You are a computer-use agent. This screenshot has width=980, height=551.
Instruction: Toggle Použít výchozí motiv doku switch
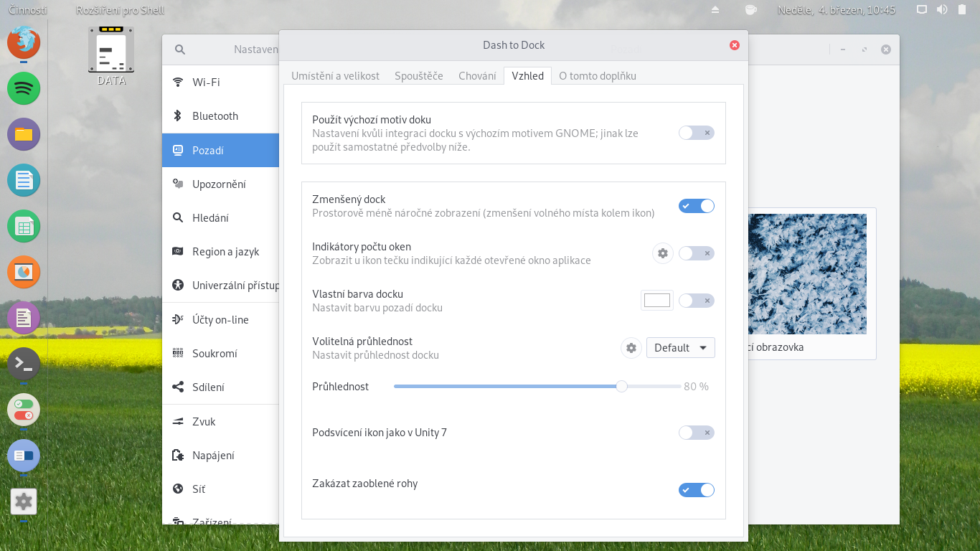[x=697, y=133]
